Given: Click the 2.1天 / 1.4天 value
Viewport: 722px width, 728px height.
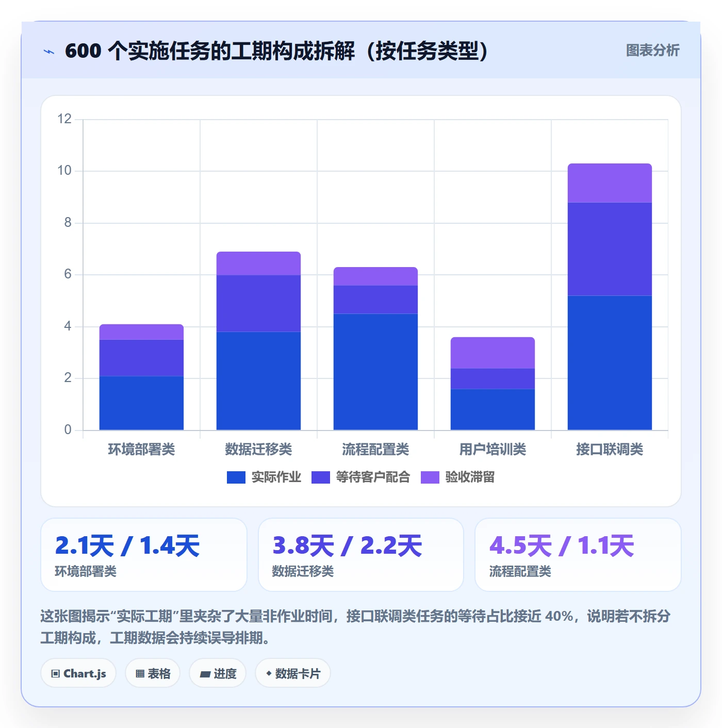Looking at the screenshot, I should pyautogui.click(x=127, y=545).
